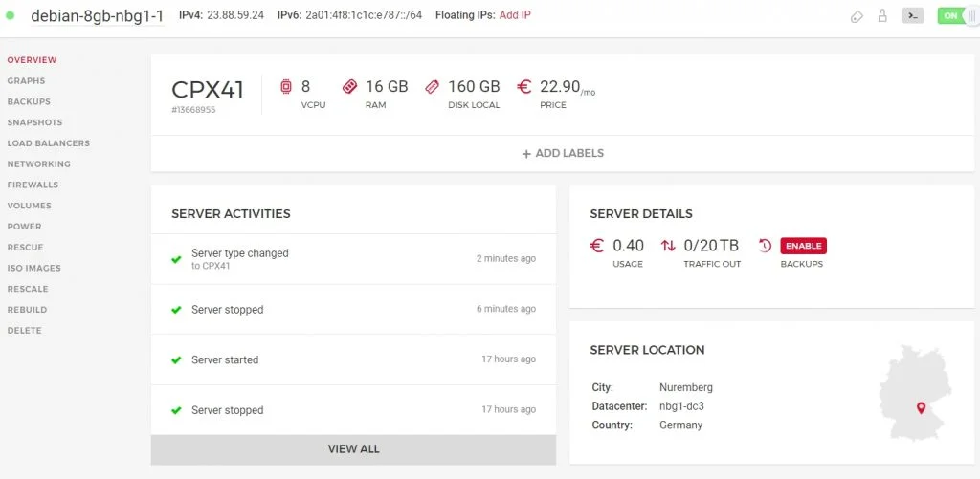The height and width of the screenshot is (479, 980).
Task: Click the red location pin on map
Action: point(921,408)
